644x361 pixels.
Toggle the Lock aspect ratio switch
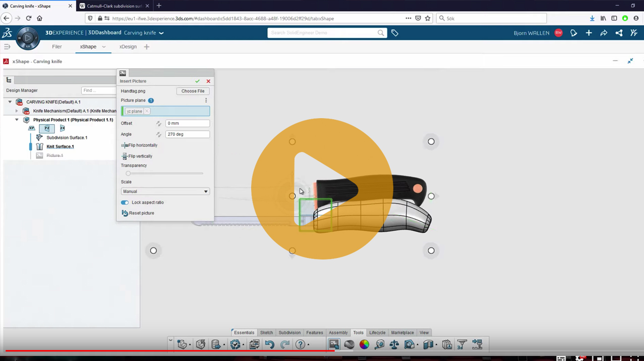point(125,202)
